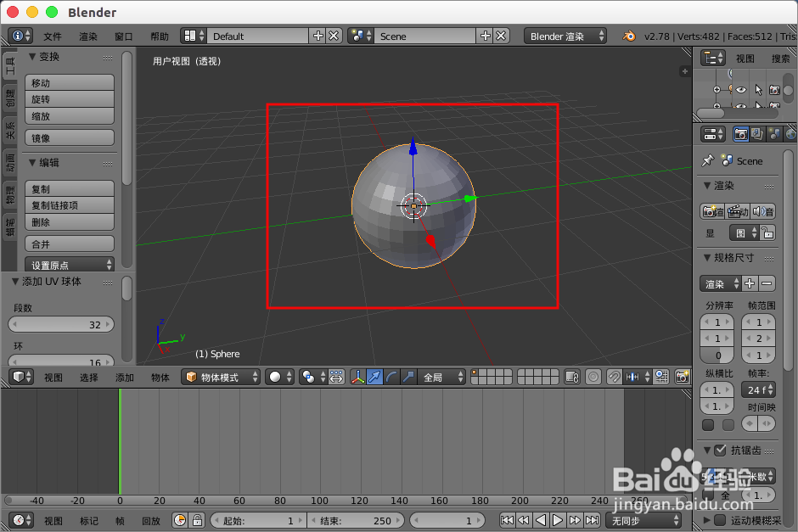
Task: Open the World properties tab
Action: click(x=790, y=133)
